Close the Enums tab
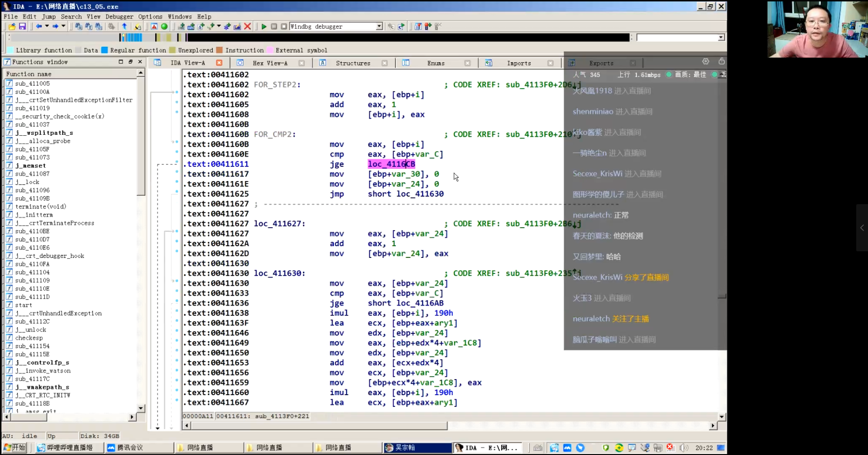 (x=467, y=63)
